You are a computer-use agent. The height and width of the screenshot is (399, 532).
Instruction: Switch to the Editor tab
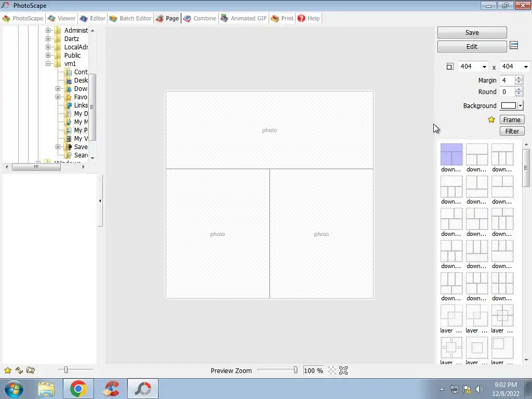point(93,18)
